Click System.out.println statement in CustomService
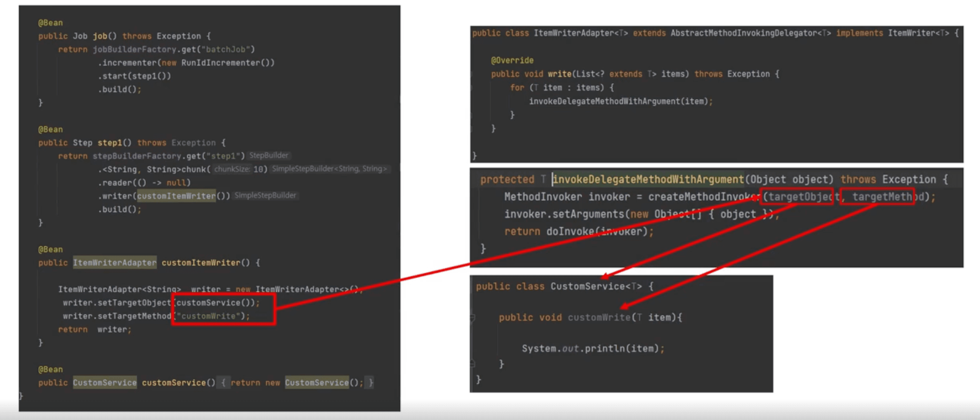Image resolution: width=980 pixels, height=420 pixels. tap(593, 349)
